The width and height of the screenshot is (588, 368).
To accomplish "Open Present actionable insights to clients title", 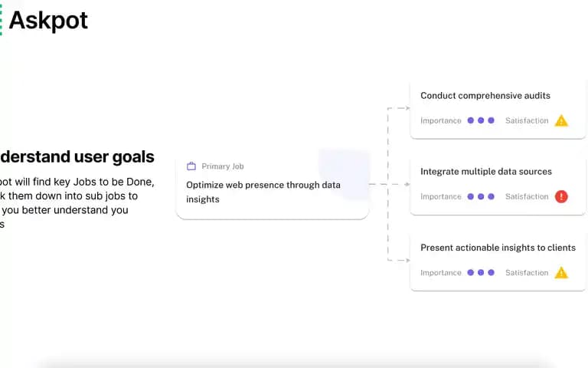I will coord(498,248).
